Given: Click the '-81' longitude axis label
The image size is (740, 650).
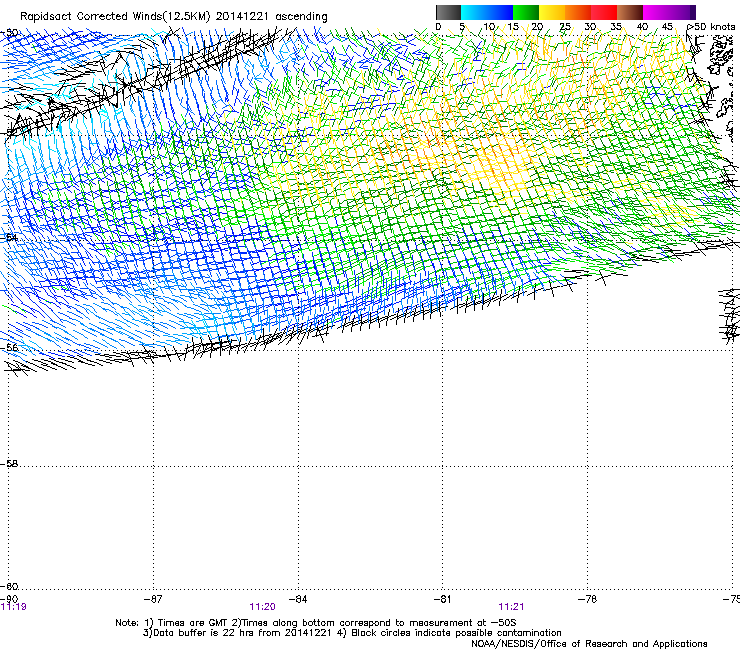Looking at the screenshot, I should tap(442, 599).
